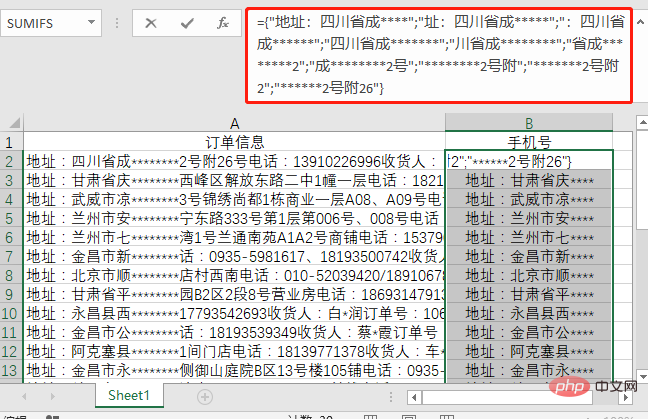Click cell A13 with 金昌市永 address
The height and width of the screenshot is (419, 648).
click(x=234, y=370)
